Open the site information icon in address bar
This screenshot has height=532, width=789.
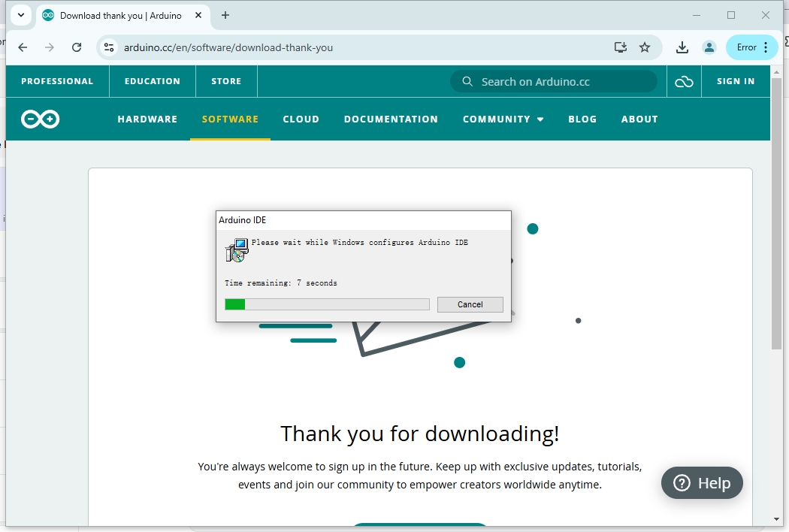109,47
